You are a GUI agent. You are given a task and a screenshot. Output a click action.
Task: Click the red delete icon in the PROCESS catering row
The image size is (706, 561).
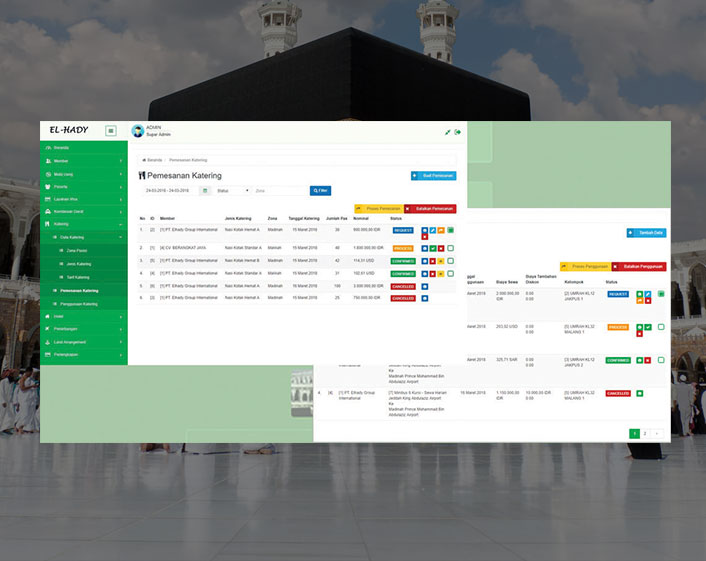click(441, 247)
